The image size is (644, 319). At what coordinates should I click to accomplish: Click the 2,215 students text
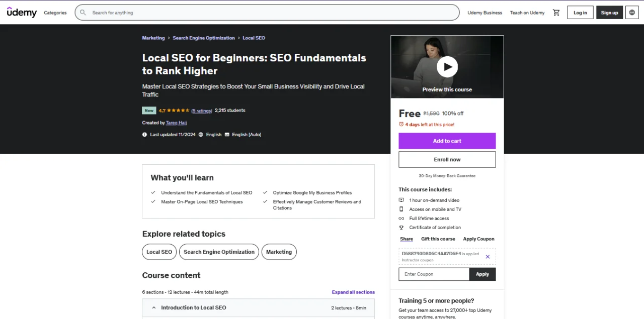[230, 111]
